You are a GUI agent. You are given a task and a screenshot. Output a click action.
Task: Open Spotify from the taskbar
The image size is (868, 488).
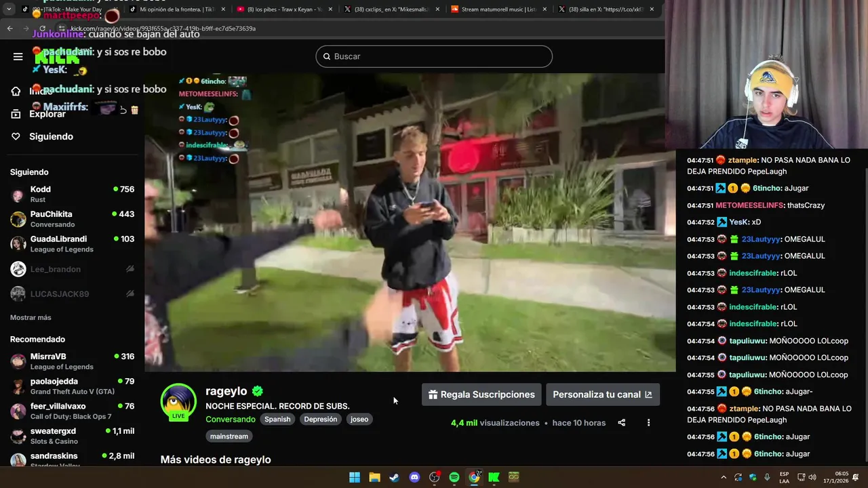tap(454, 477)
